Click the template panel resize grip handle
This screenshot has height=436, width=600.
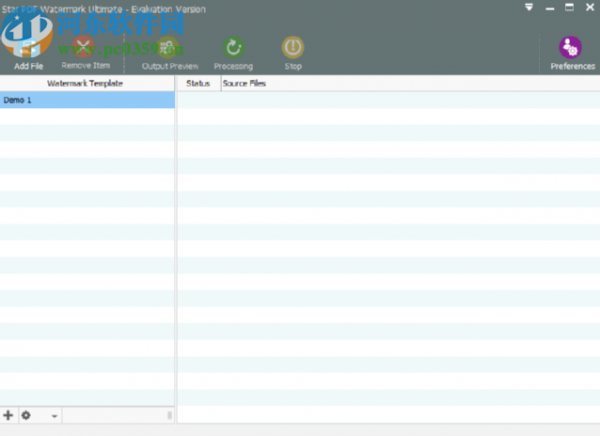click(x=169, y=415)
